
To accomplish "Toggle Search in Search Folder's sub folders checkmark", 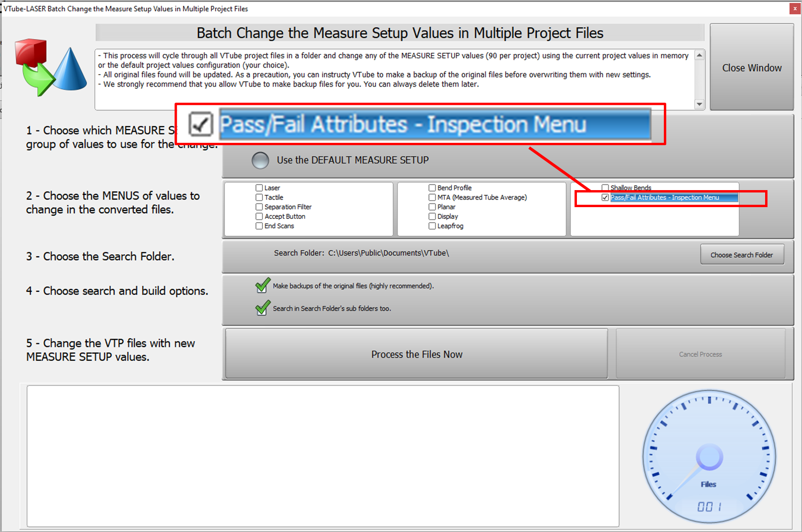I will (263, 308).
